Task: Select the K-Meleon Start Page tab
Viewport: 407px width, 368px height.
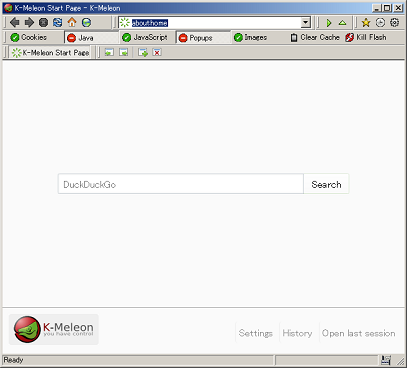Action: [x=51, y=53]
